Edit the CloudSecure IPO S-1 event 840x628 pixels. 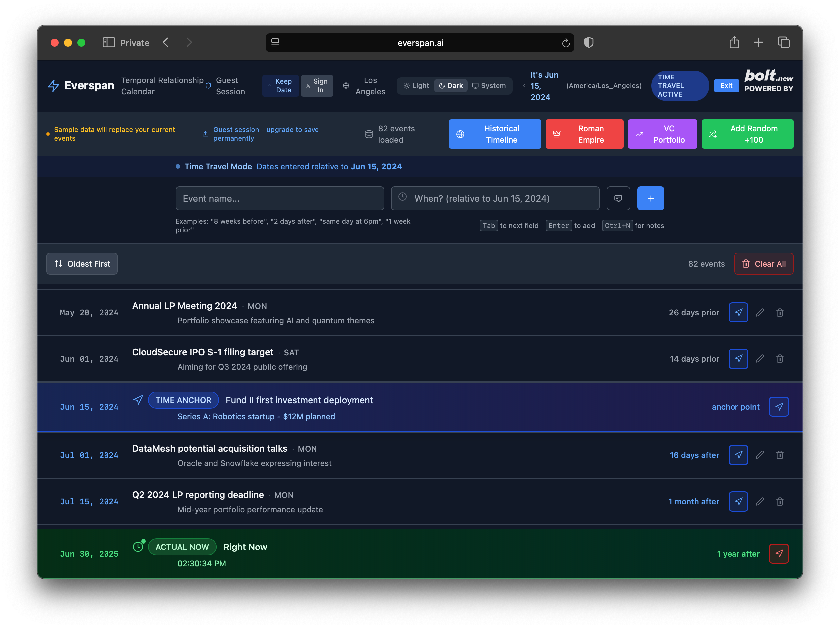click(x=759, y=359)
